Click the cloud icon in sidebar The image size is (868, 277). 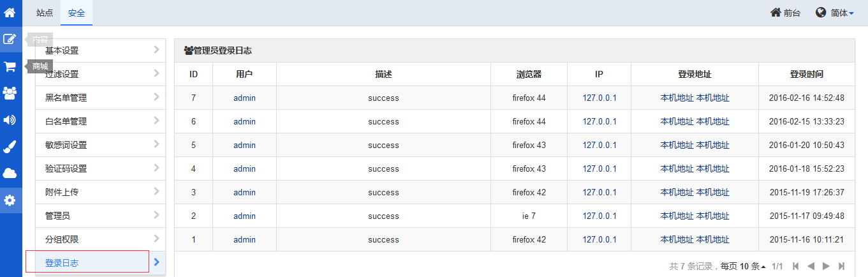tap(10, 174)
